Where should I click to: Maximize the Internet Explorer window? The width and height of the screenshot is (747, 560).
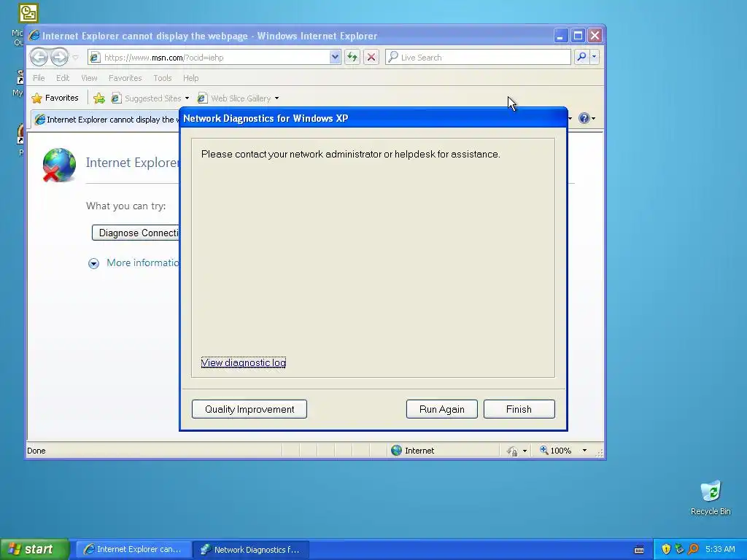[x=578, y=36]
